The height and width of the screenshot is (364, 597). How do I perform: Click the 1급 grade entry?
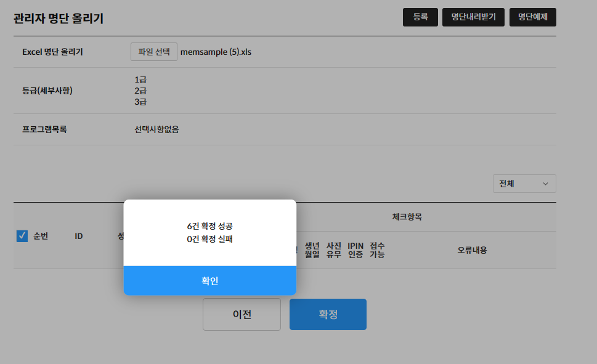[x=140, y=79]
